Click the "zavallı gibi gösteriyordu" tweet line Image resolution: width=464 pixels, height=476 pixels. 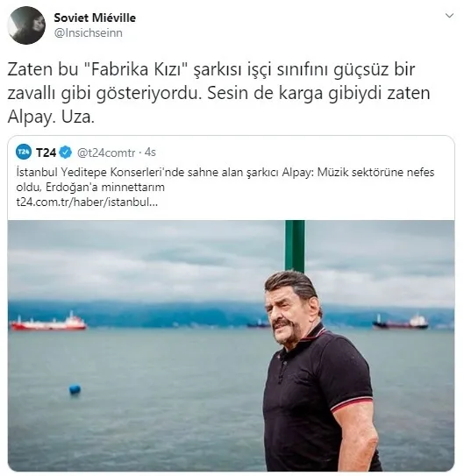click(104, 94)
